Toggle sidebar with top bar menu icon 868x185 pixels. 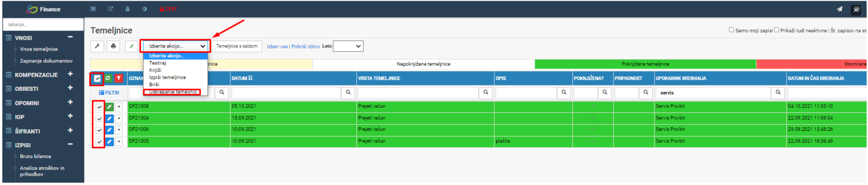tap(93, 9)
